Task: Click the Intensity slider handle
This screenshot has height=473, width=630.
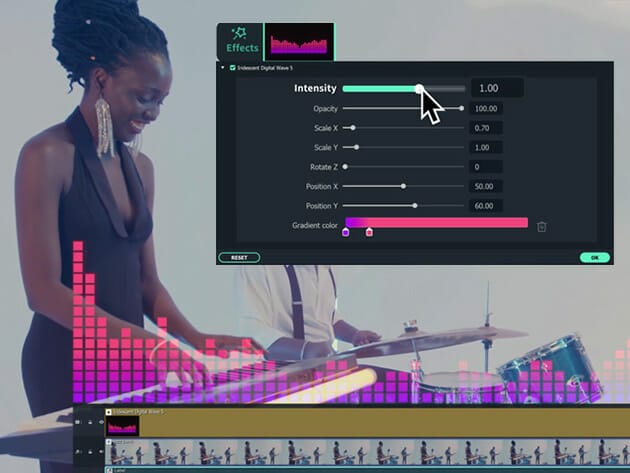Action: pyautogui.click(x=419, y=89)
